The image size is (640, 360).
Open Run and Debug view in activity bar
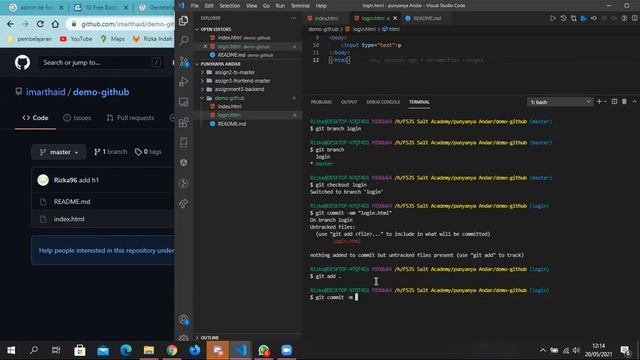(x=184, y=81)
